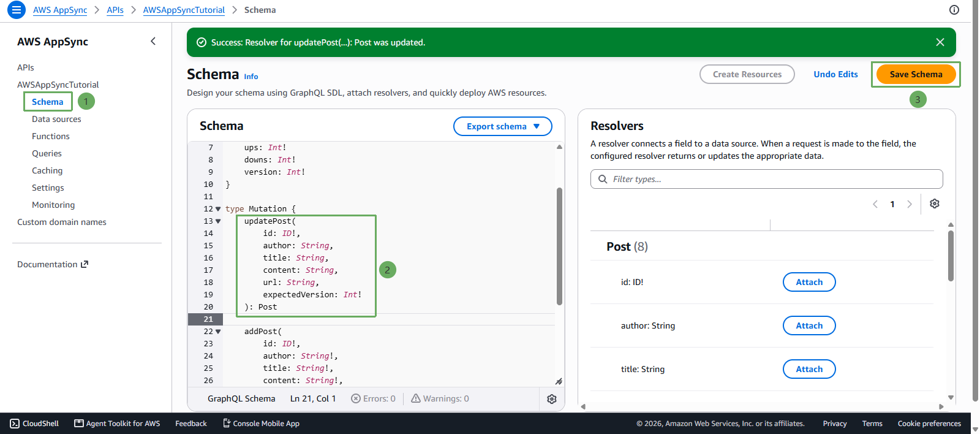The width and height of the screenshot is (980, 434).
Task: Open Feedback in footer
Action: tap(191, 424)
